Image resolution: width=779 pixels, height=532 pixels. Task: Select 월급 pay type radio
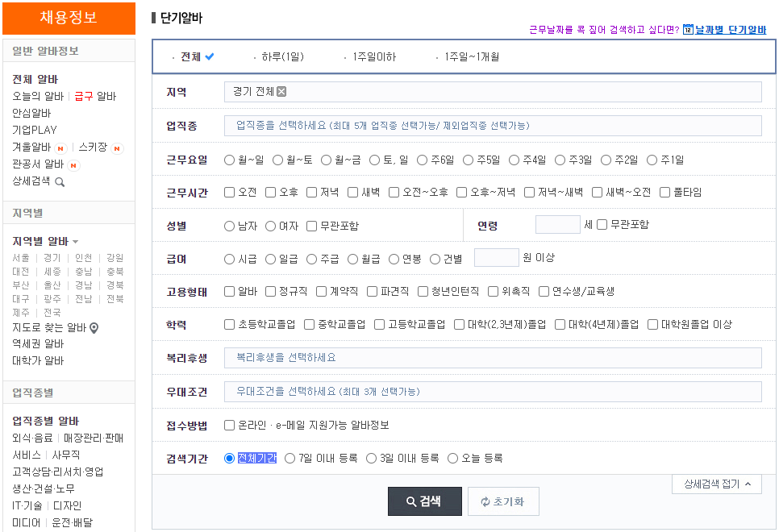coord(352,260)
